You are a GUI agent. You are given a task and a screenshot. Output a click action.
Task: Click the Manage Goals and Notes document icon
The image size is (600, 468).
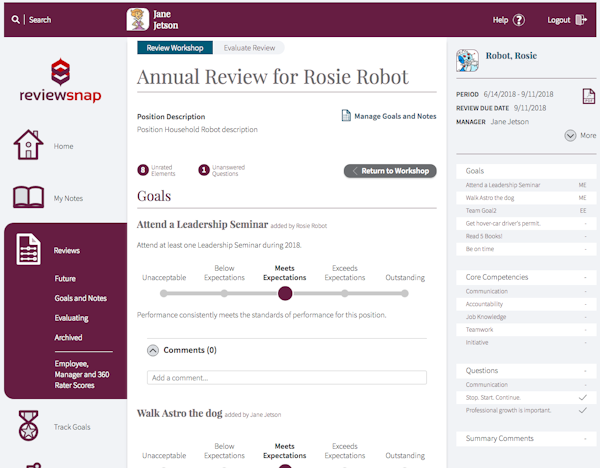pos(346,115)
